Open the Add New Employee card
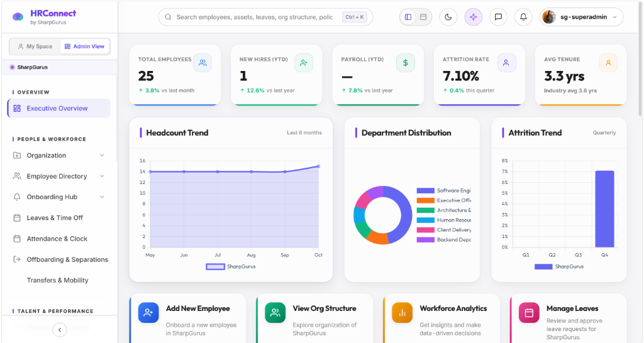Screen dimensions: 644x343 pos(187,318)
